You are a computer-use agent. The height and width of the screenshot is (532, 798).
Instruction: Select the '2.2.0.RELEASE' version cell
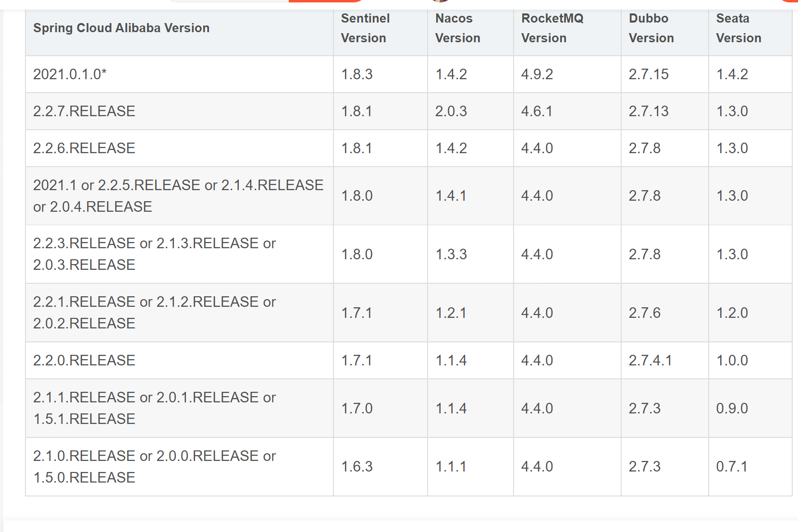click(179, 361)
